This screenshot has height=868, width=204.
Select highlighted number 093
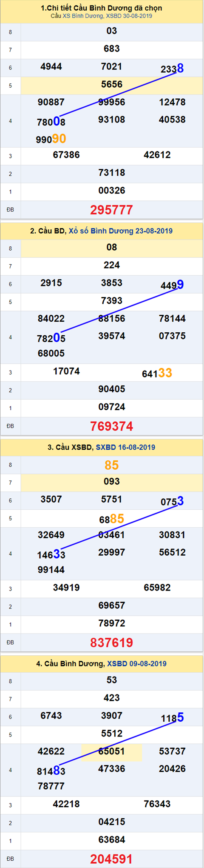112,482
